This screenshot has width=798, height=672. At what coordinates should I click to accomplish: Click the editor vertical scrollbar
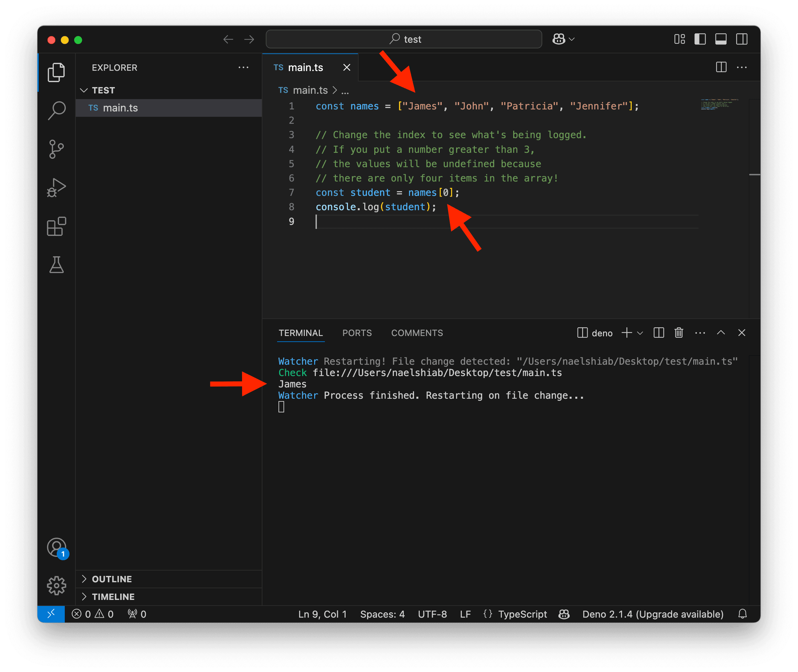(x=754, y=209)
